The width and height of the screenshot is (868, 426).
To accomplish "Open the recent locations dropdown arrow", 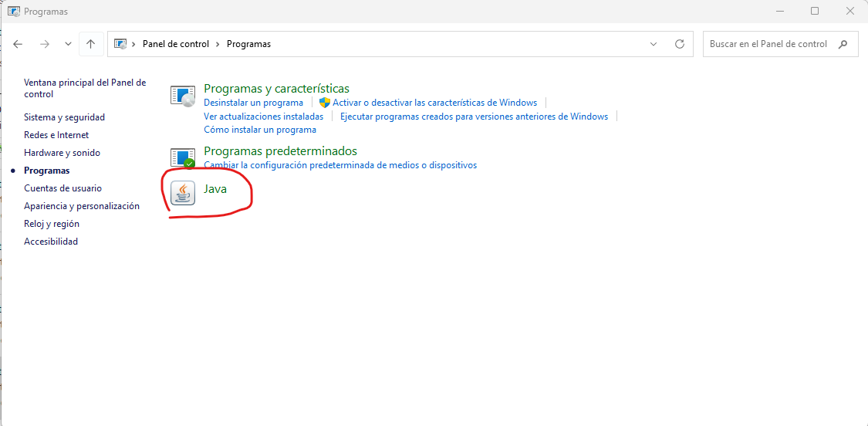I will (68, 44).
